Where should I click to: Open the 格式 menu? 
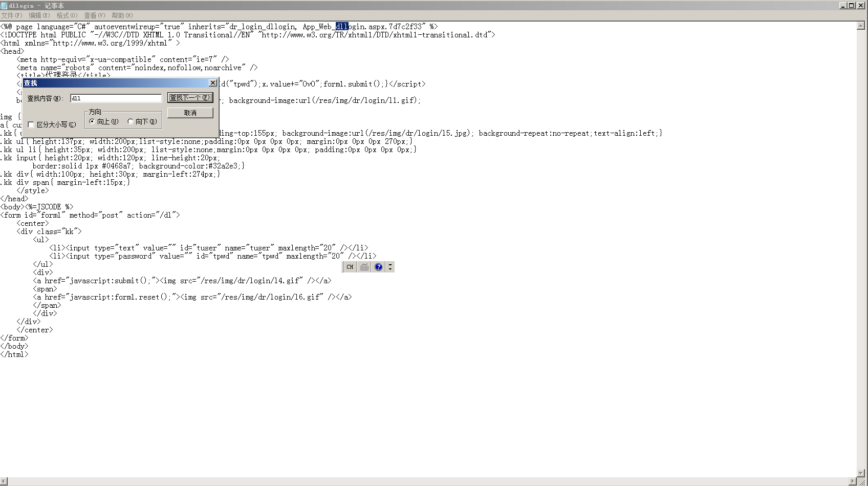tap(67, 15)
